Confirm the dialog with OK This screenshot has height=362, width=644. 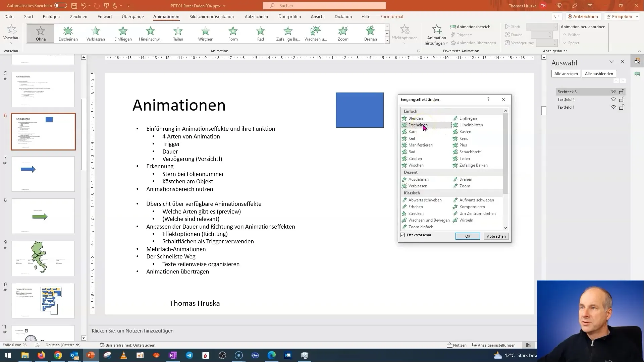tap(468, 236)
